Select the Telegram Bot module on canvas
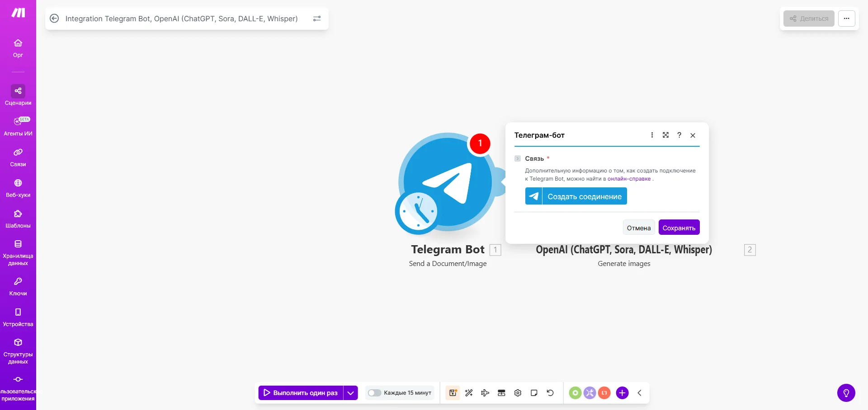Viewport: 868px width, 410px height. tap(448, 182)
